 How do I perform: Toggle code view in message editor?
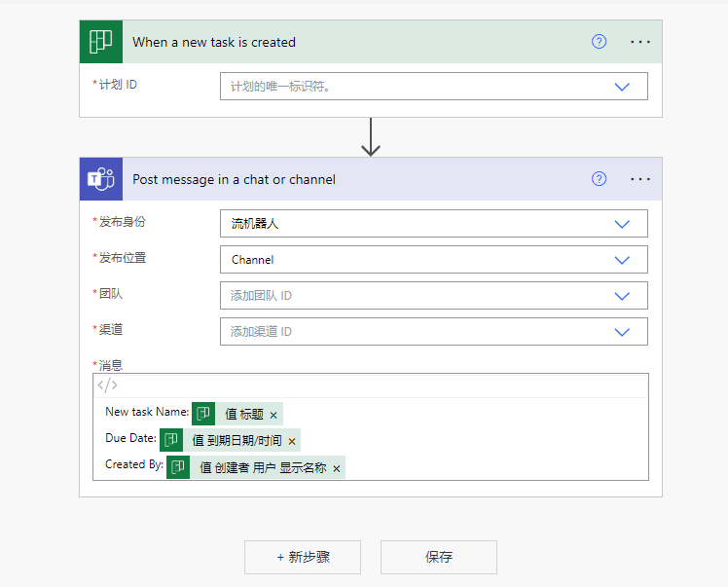click(x=107, y=385)
